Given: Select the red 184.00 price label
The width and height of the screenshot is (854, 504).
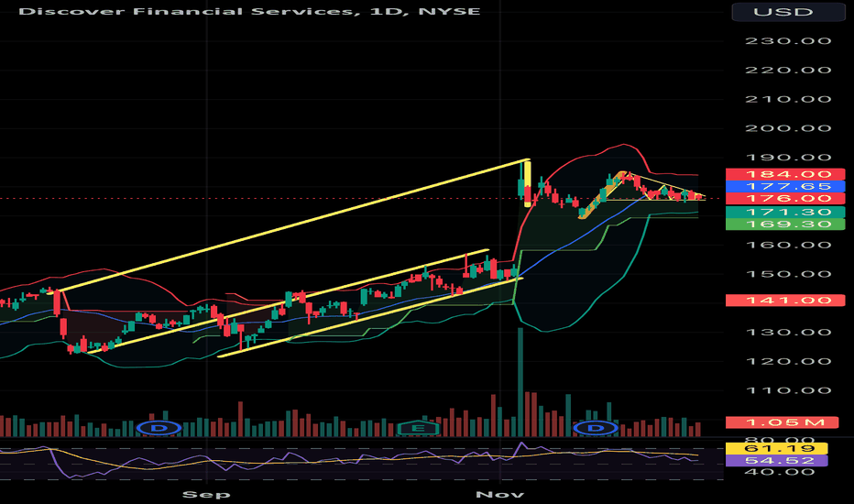Looking at the screenshot, I should pyautogui.click(x=785, y=174).
